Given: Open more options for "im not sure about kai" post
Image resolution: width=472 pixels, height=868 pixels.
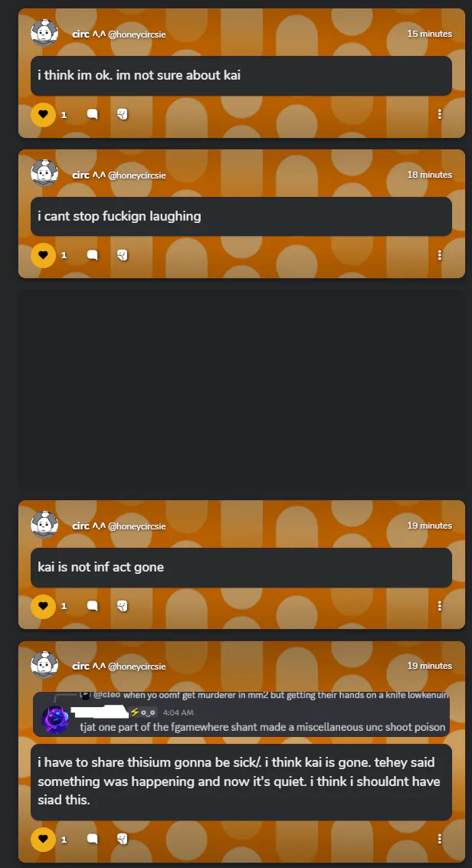Looking at the screenshot, I should point(439,114).
